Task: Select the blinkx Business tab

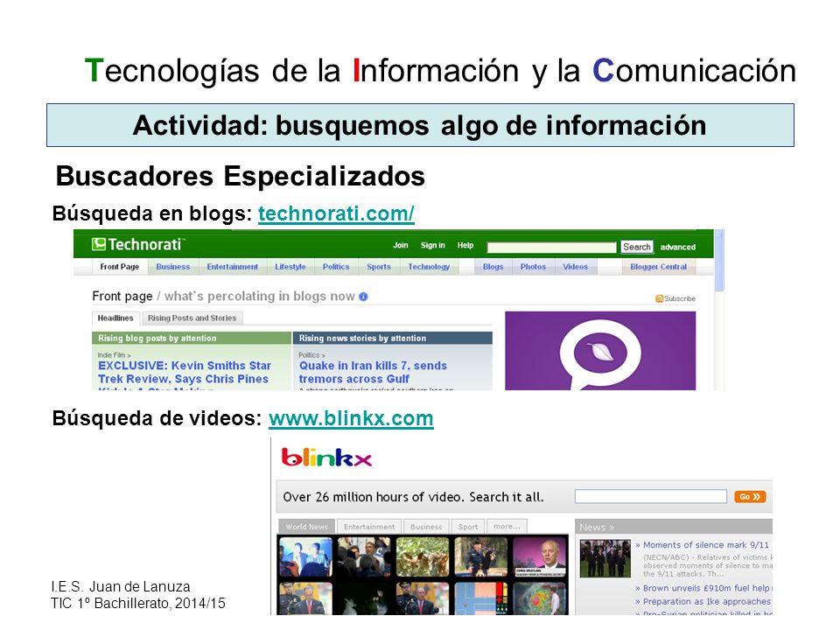Action: pos(426,527)
